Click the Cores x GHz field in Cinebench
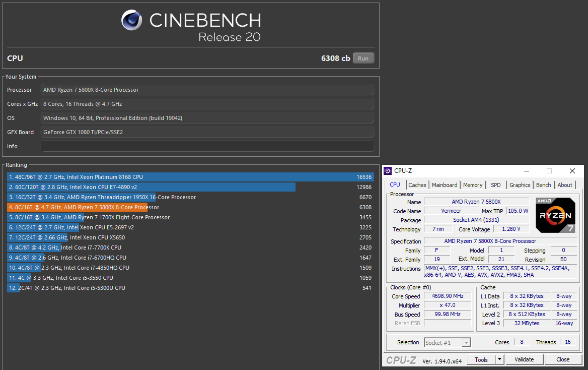 [207, 104]
